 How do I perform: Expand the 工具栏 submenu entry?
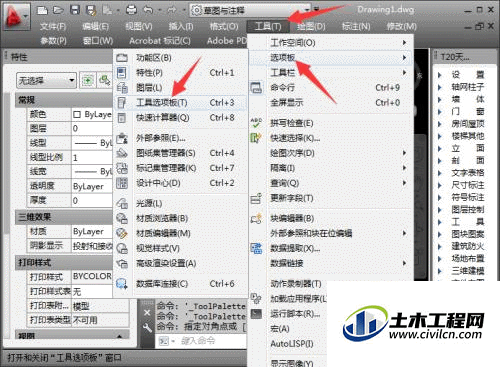point(331,73)
